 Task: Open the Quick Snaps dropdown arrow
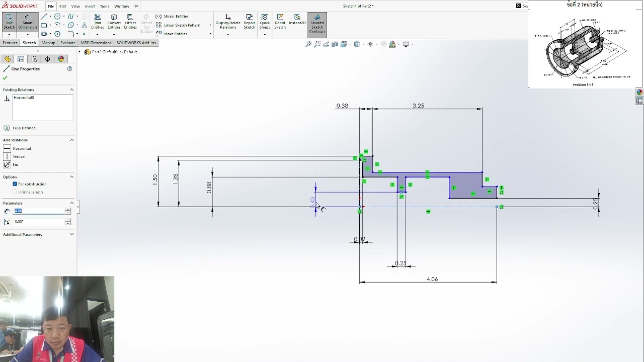(265, 35)
